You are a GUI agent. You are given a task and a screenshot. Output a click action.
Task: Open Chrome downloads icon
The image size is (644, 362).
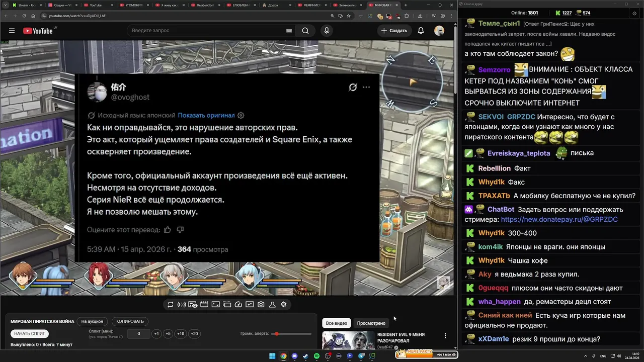pyautogui.click(x=420, y=16)
